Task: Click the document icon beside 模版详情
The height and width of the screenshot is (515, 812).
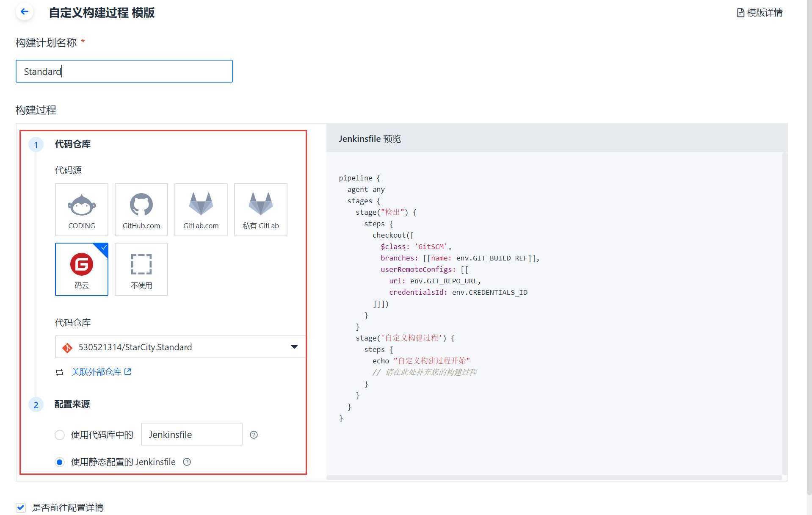Action: click(x=740, y=13)
